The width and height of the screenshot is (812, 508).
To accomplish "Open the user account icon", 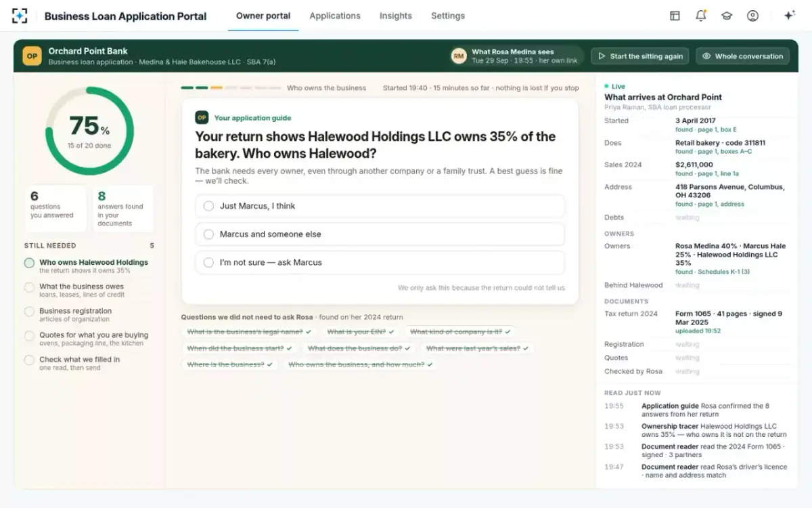I will (x=752, y=16).
